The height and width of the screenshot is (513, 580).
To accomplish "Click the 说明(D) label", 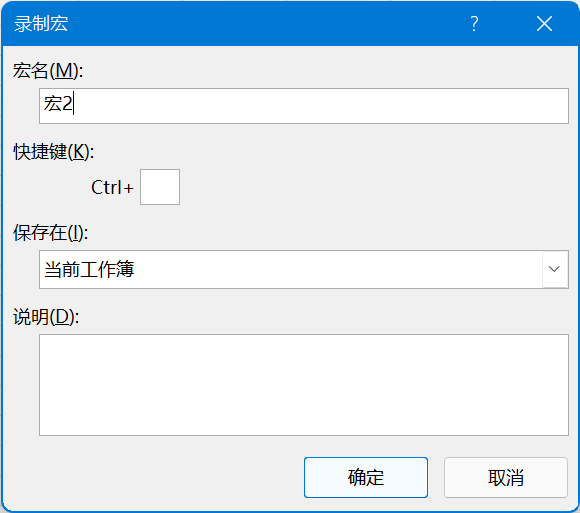I will (x=46, y=317).
